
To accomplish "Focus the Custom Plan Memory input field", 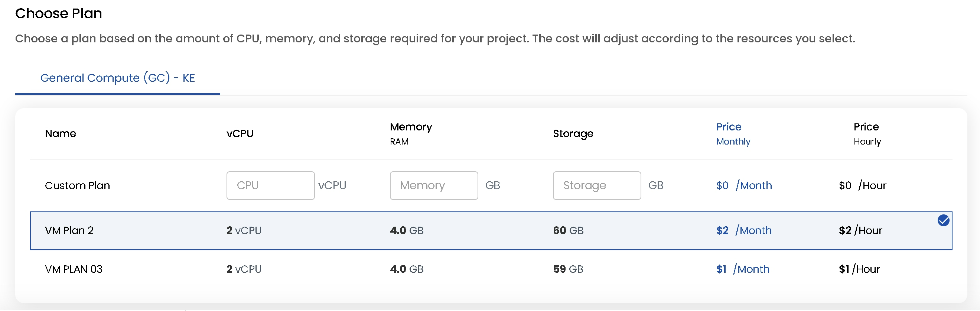I will 433,185.
